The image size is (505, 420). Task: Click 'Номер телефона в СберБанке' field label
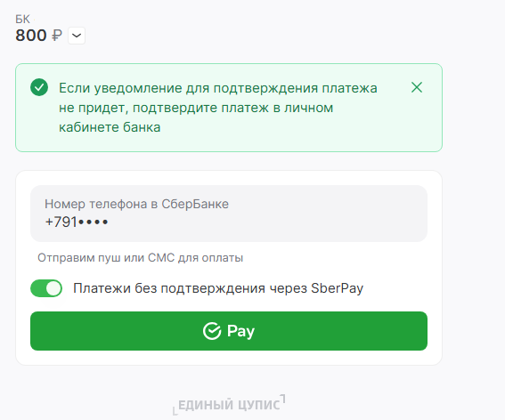(136, 204)
